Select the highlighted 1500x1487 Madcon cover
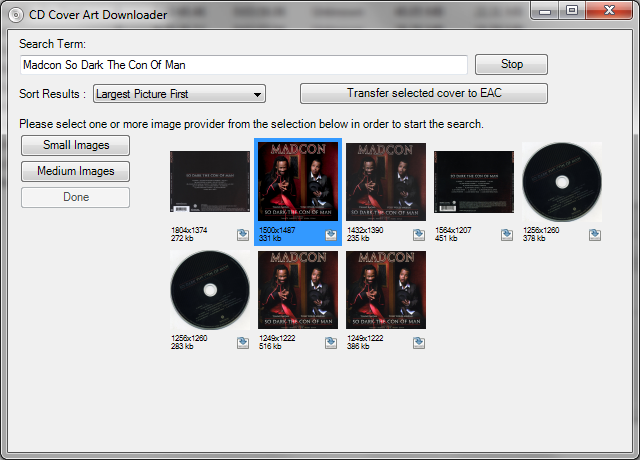Screen dimensions: 640x460 pyautogui.click(x=298, y=182)
